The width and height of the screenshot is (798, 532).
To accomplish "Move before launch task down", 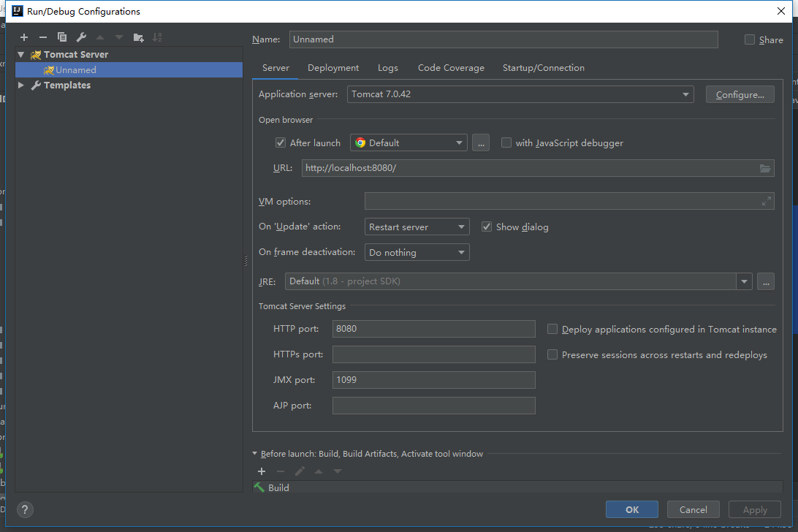I will [338, 471].
